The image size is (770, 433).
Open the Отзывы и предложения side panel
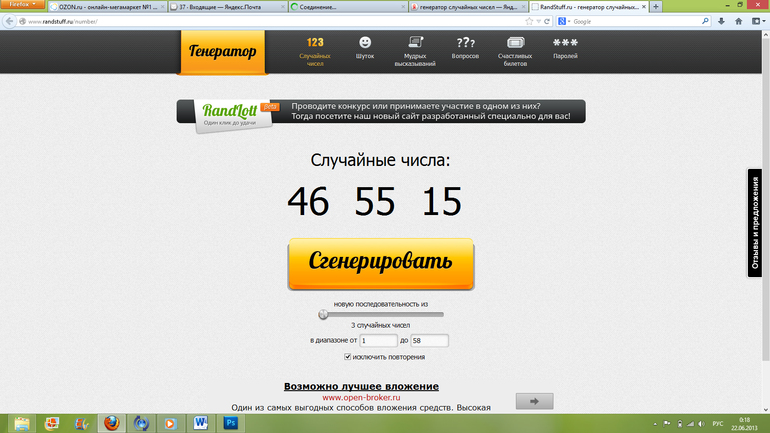[757, 224]
